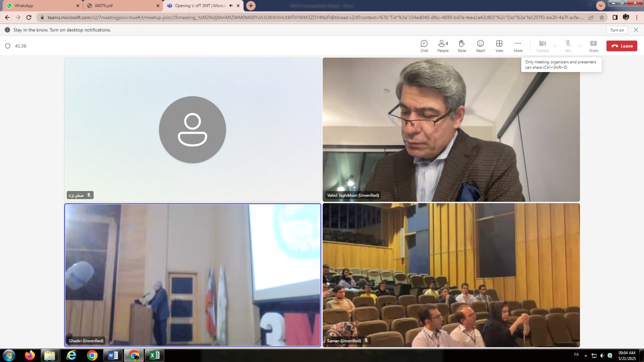This screenshot has width=644, height=362.
Task: Open the More options menu
Action: point(518,46)
